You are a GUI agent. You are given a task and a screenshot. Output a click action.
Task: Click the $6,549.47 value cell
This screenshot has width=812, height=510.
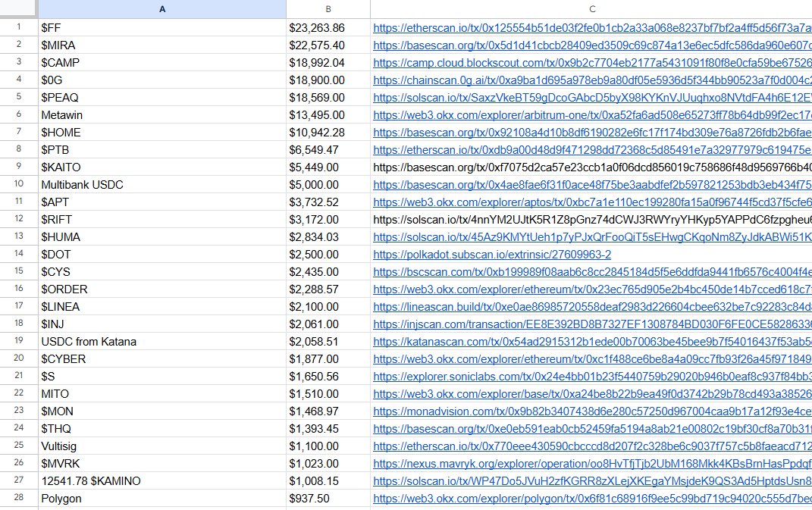pyautogui.click(x=328, y=150)
